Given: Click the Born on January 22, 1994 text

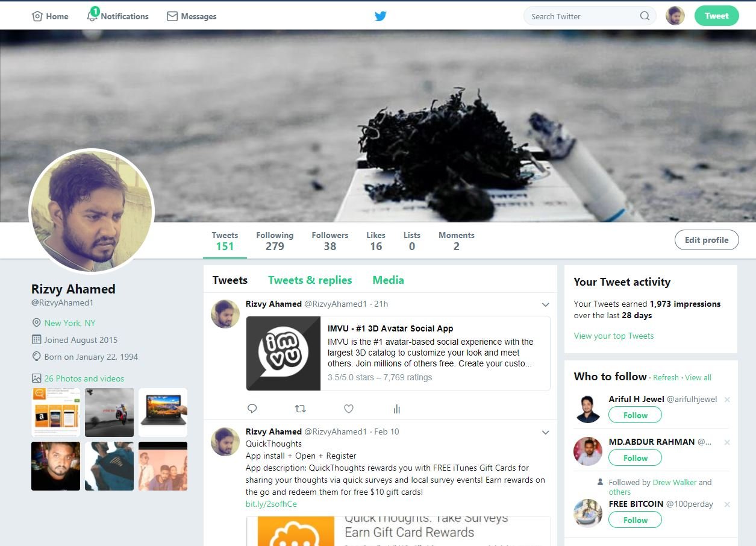Looking at the screenshot, I should coord(92,357).
